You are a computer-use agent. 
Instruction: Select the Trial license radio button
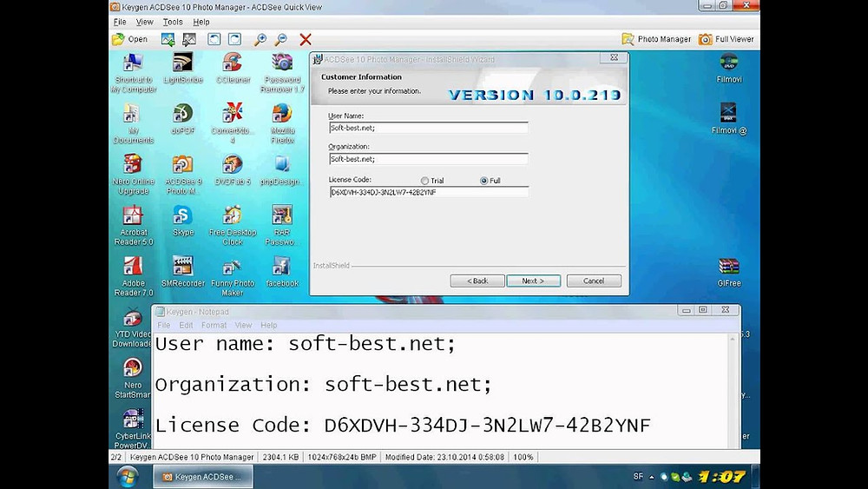[424, 181]
